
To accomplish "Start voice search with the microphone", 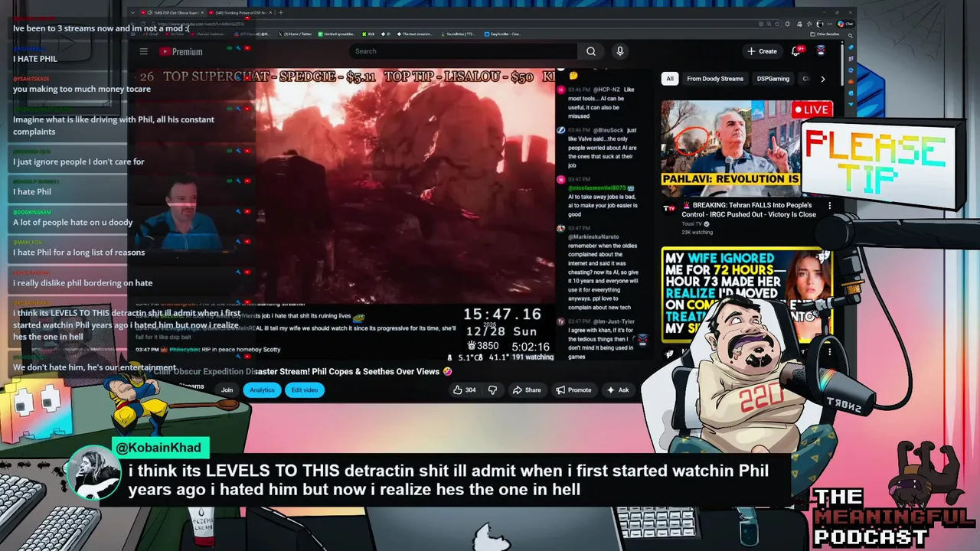I will 620,51.
